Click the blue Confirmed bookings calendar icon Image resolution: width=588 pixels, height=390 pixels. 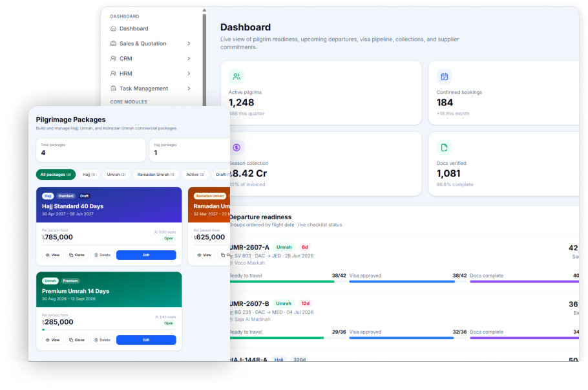[445, 76]
